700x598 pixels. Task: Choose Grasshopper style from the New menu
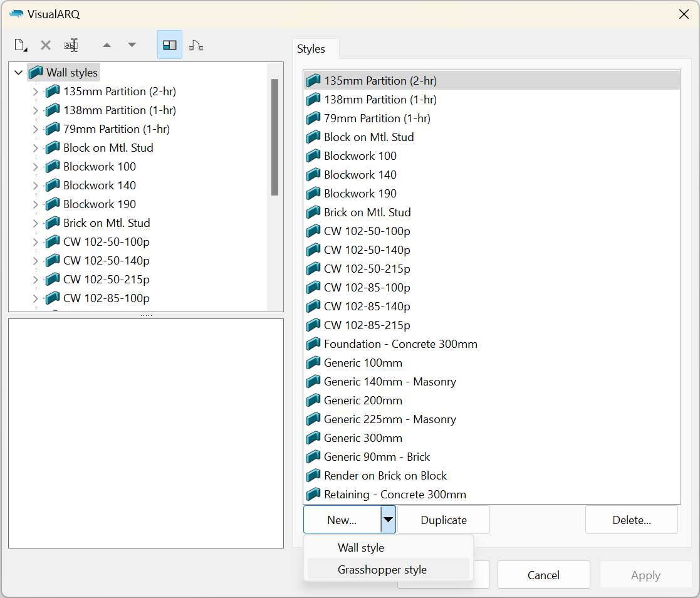click(x=389, y=569)
